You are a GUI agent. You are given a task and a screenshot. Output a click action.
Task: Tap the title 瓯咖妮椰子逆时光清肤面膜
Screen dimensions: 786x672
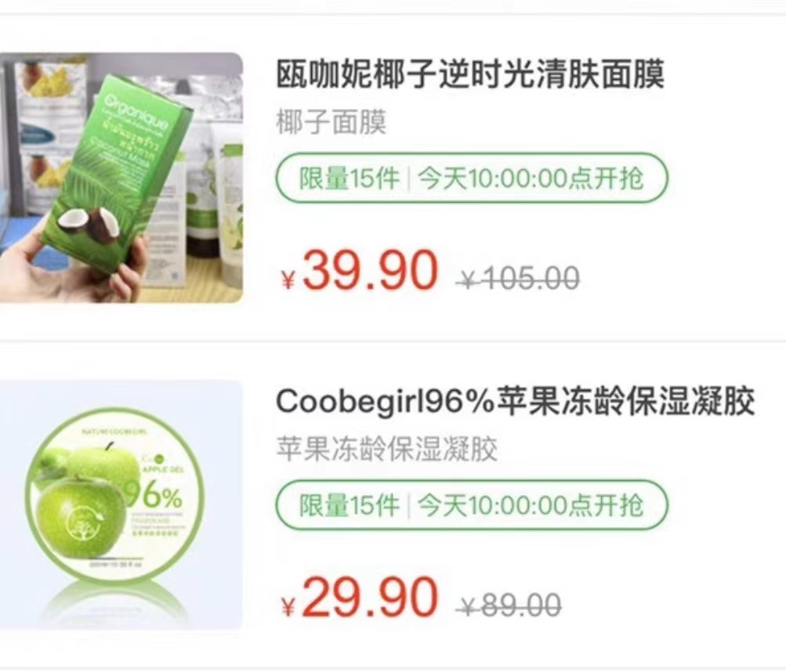470,74
